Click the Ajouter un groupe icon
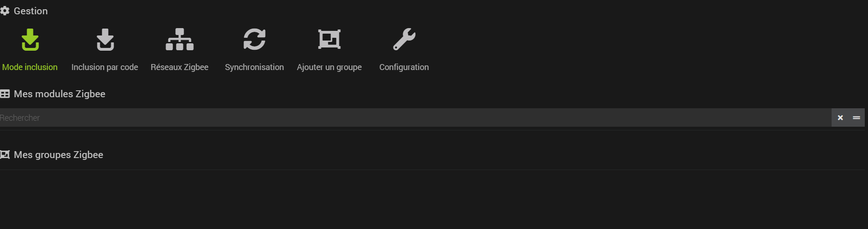Viewport: 868px width, 229px height. 329,40
